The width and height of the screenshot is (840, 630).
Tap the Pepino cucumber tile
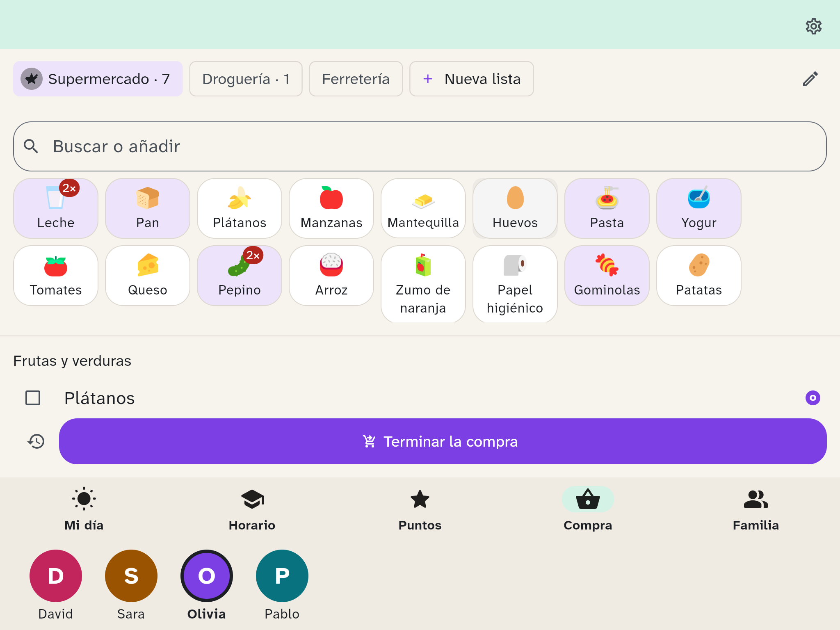click(240, 276)
